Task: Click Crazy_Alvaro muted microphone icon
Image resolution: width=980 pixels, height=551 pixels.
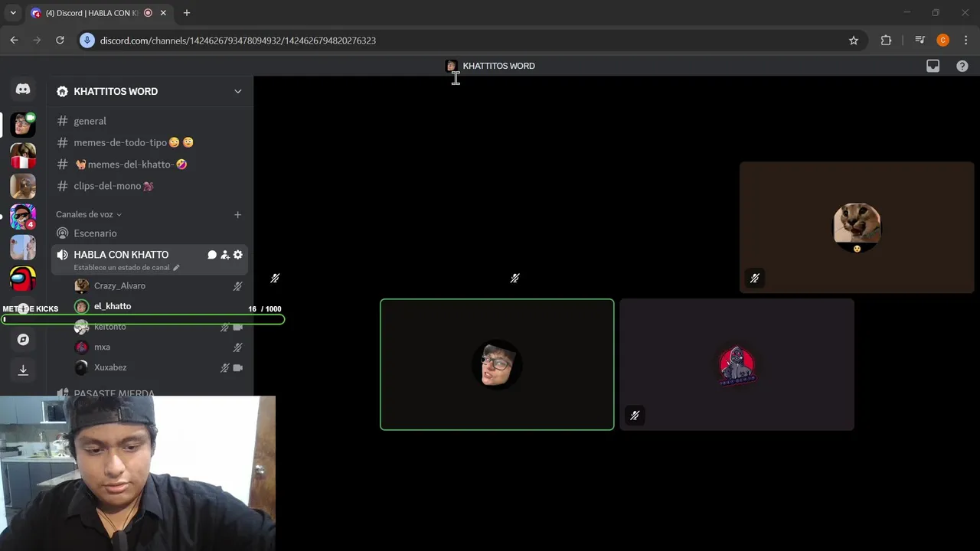Action: (238, 286)
